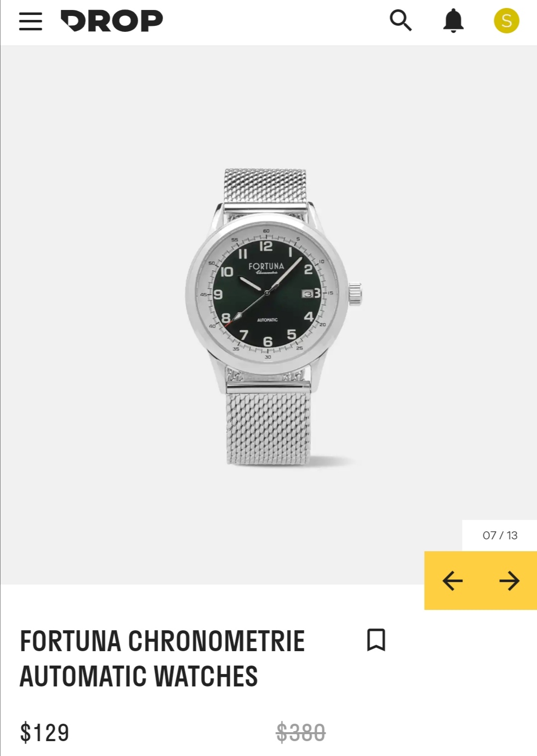Screen dimensions: 537x756
Task: Click the date window on the dial
Action: (308, 294)
